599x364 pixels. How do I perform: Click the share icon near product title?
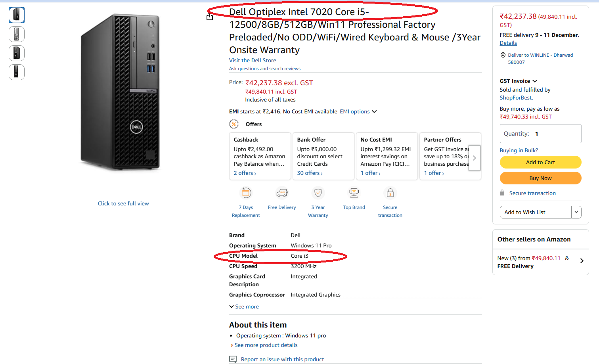pyautogui.click(x=210, y=17)
